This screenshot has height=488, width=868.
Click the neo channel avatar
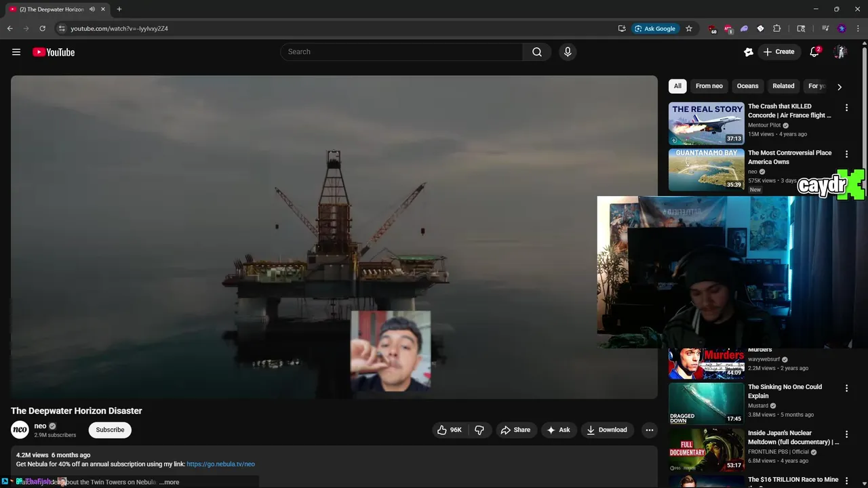tap(20, 430)
